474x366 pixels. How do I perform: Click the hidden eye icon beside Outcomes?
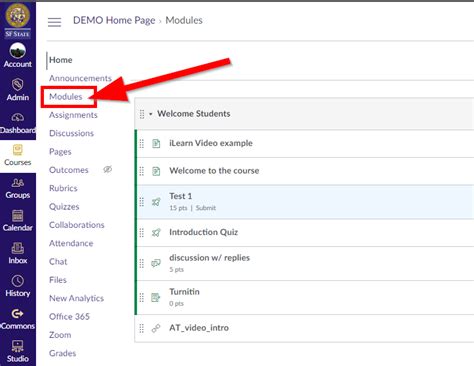point(107,169)
